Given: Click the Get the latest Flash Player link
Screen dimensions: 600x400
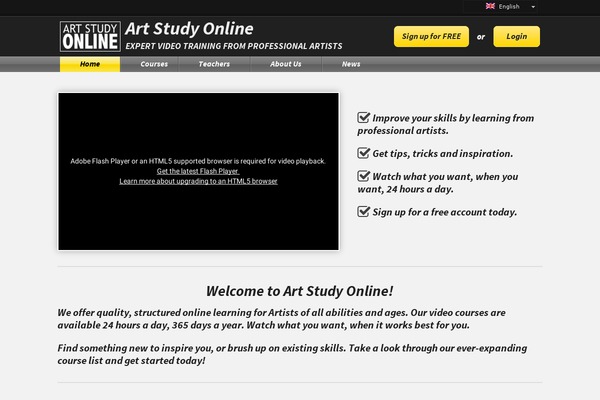Looking at the screenshot, I should click(198, 171).
